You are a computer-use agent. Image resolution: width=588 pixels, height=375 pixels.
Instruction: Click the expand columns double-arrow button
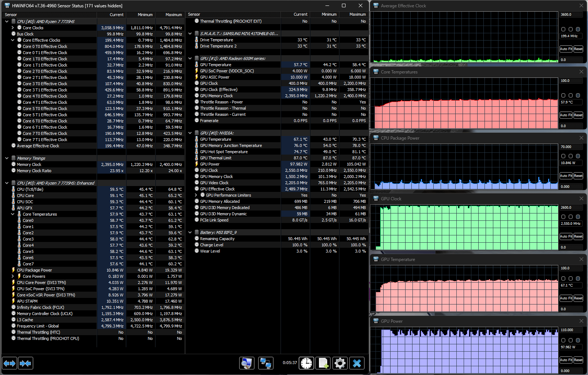pyautogui.click(x=10, y=363)
